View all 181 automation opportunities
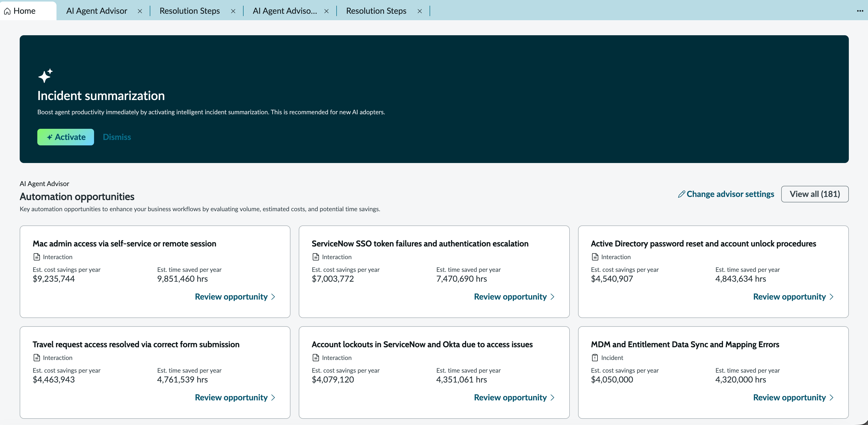Screen dimensions: 868x425 pyautogui.click(x=814, y=194)
